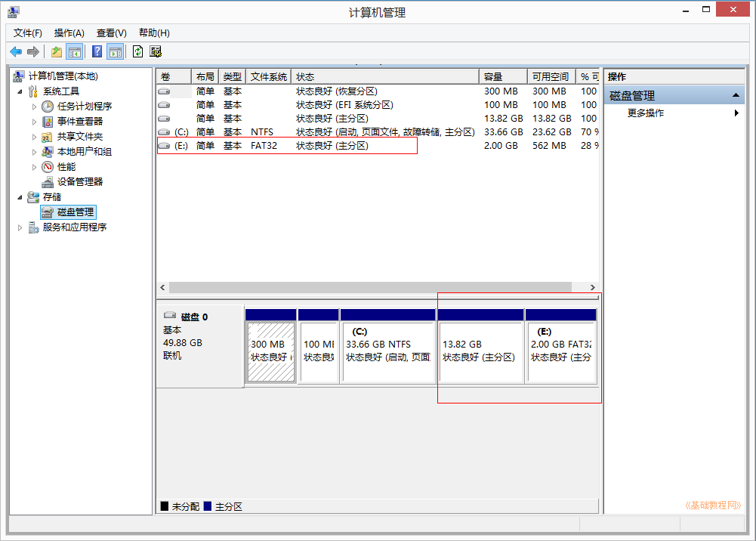Open the 查看(V) menu
Viewport: 756px width, 541px height.
pyautogui.click(x=110, y=33)
